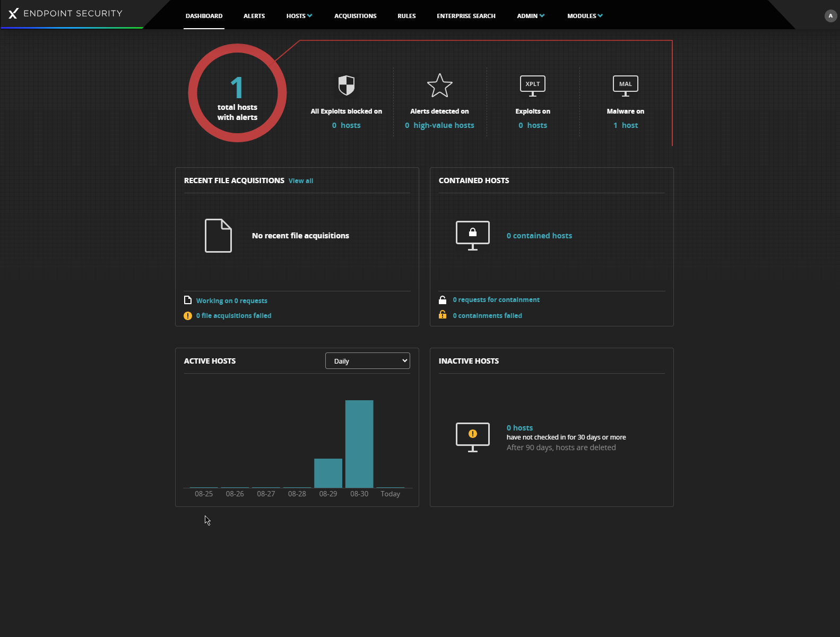Expand the Modules menu
The height and width of the screenshot is (637, 840).
click(x=584, y=16)
